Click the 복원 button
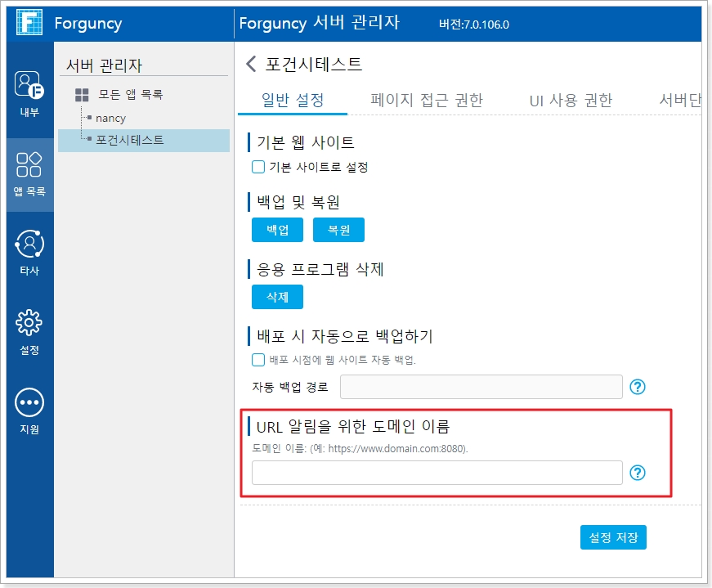The width and height of the screenshot is (712, 588). click(338, 231)
